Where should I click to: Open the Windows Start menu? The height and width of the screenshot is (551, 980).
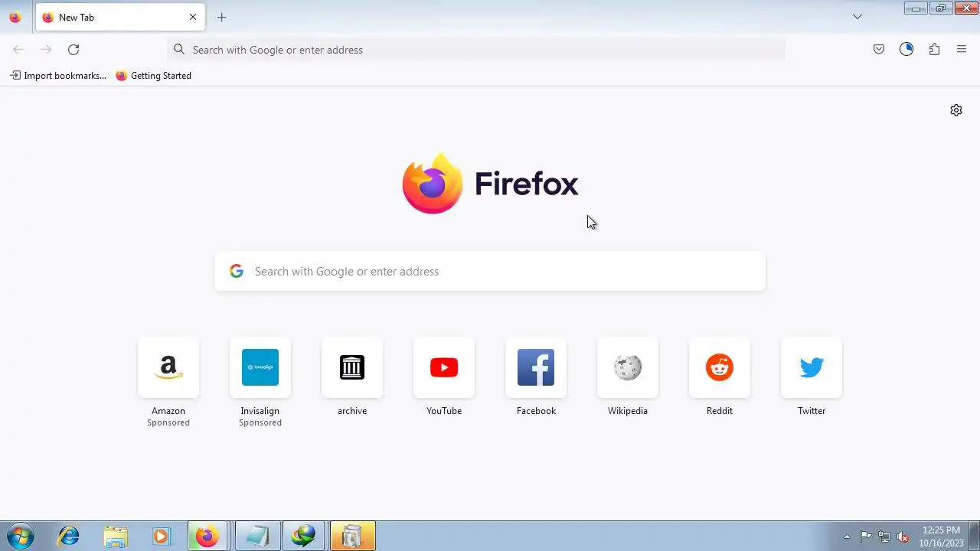tap(21, 536)
